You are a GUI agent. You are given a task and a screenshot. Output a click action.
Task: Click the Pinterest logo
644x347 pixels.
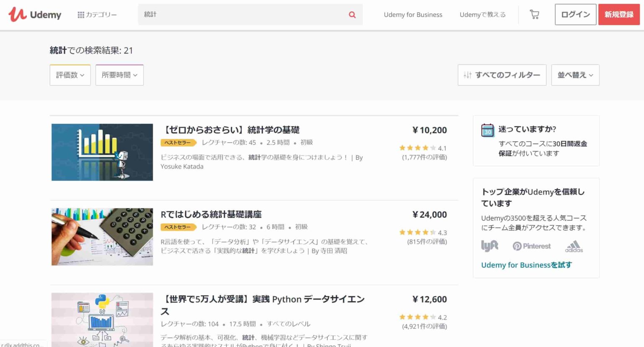531,246
